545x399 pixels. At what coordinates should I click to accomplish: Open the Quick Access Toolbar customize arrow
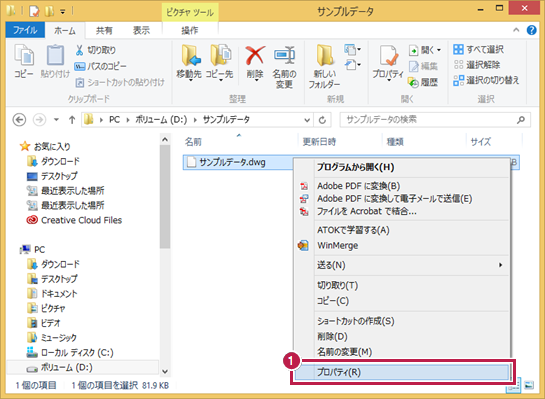click(63, 12)
